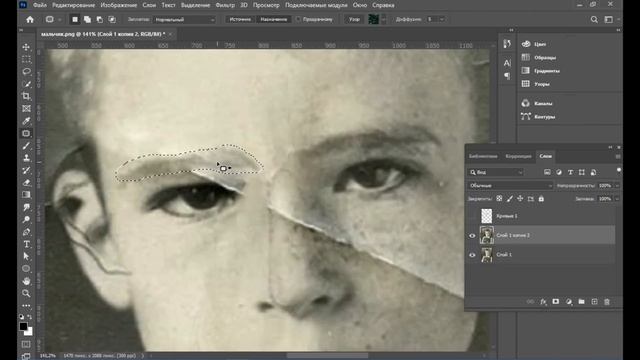Select the Hand tool

[26, 281]
